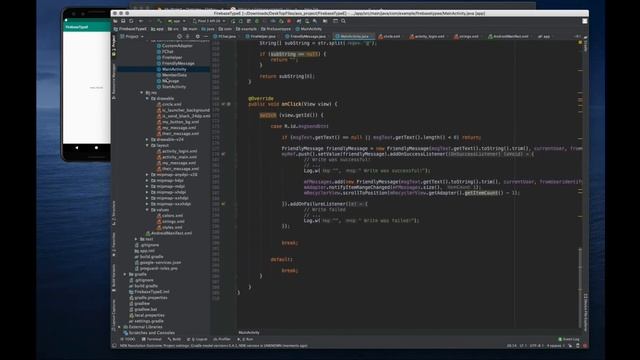Screen dimensions: 640x360
Task: Open the Logcat tool window button
Action: click(x=197, y=339)
